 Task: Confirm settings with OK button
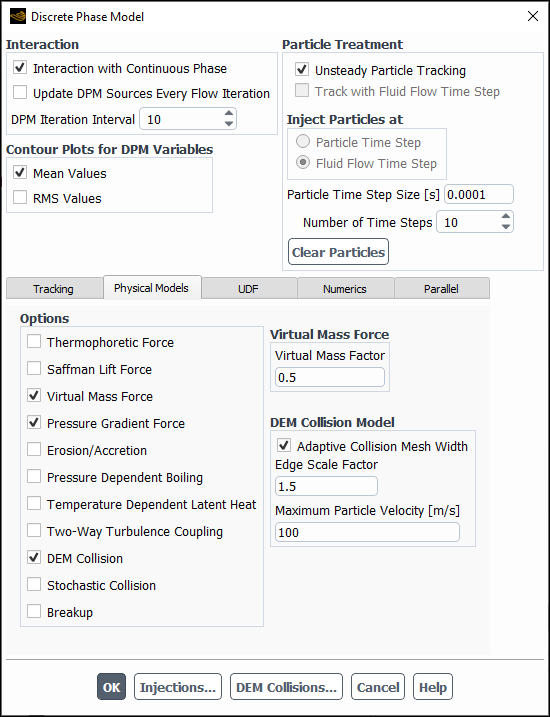[x=111, y=687]
